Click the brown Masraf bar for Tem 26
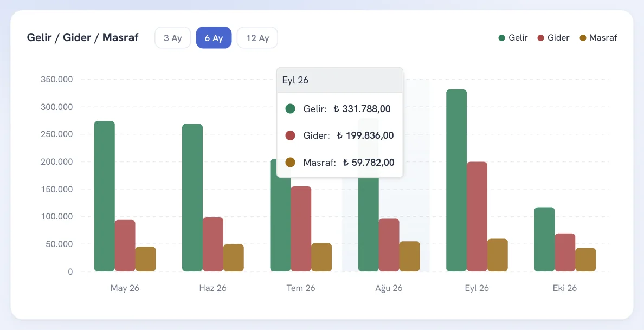 tap(321, 257)
